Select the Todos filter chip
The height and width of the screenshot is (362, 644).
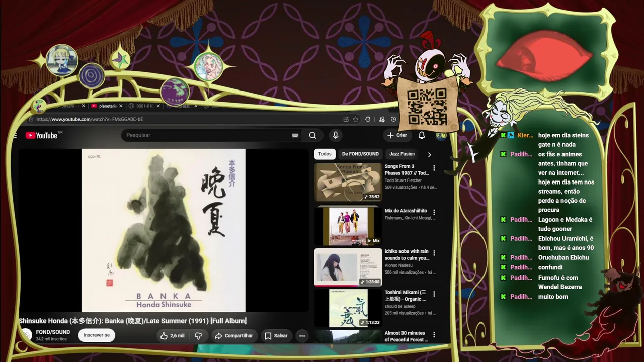point(325,154)
